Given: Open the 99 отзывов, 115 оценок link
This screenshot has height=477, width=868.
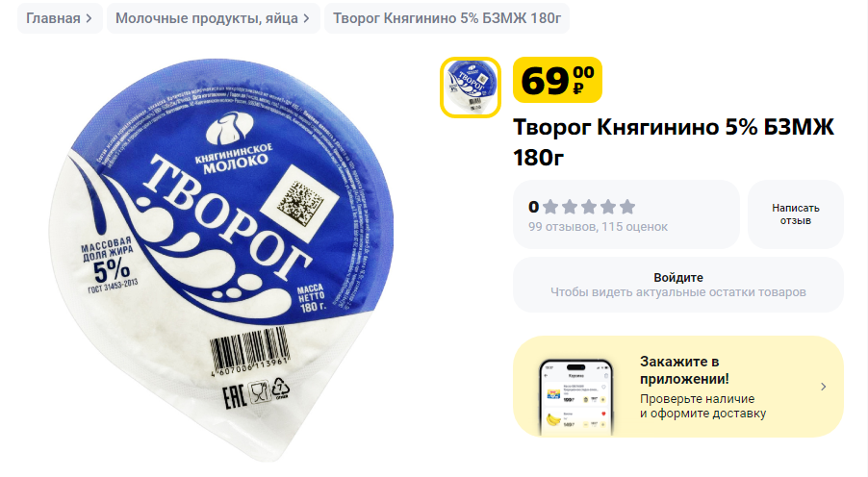Looking at the screenshot, I should tap(598, 227).
